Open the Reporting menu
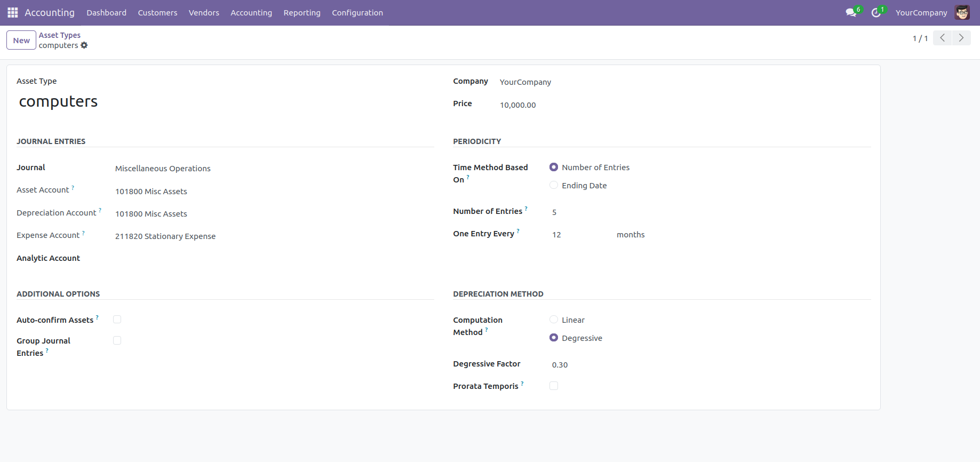Image resolution: width=980 pixels, height=462 pixels. [302, 13]
